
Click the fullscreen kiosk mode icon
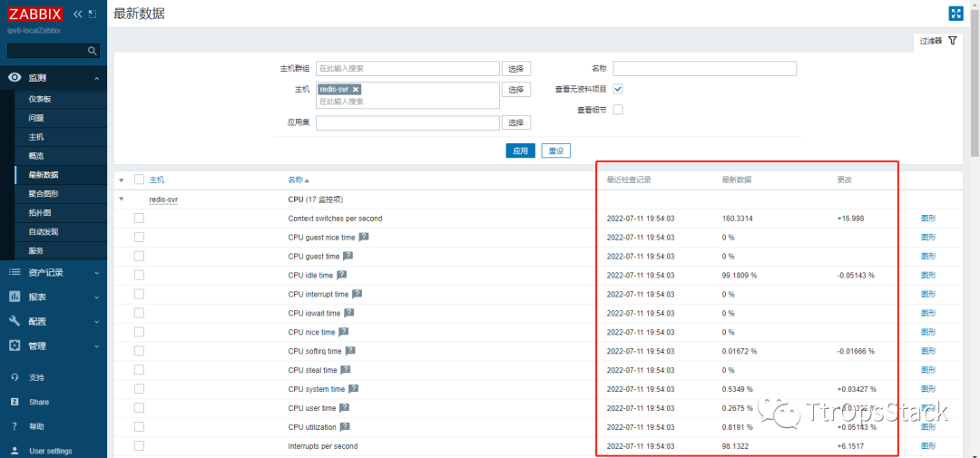[x=955, y=14]
